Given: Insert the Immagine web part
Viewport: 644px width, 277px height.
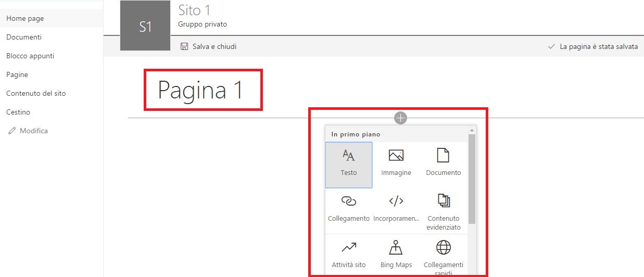Looking at the screenshot, I should pos(396,165).
